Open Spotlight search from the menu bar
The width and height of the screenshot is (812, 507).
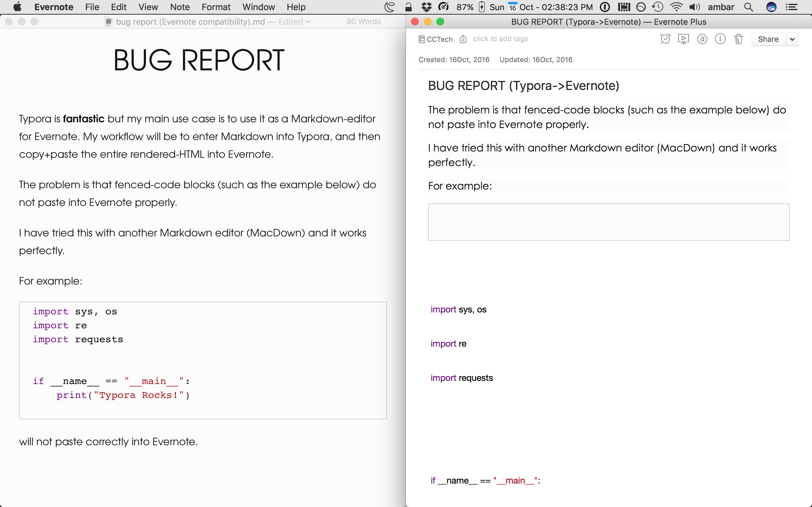click(x=749, y=7)
